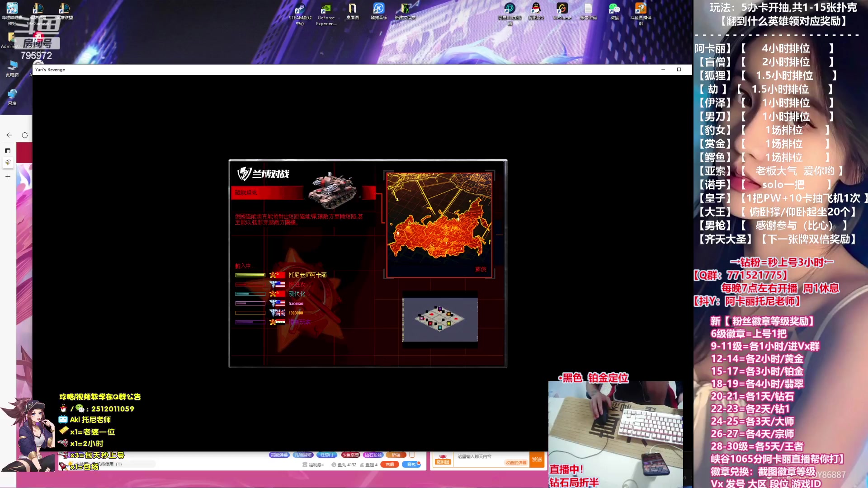Select the 高能弹幕 tag
Screen dimensions: 868x488
(x=279, y=455)
